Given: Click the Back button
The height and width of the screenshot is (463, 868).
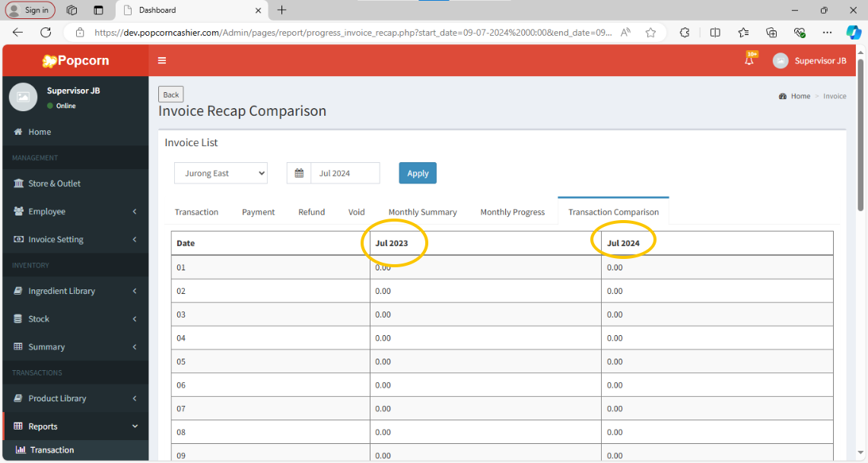Looking at the screenshot, I should pos(171,94).
